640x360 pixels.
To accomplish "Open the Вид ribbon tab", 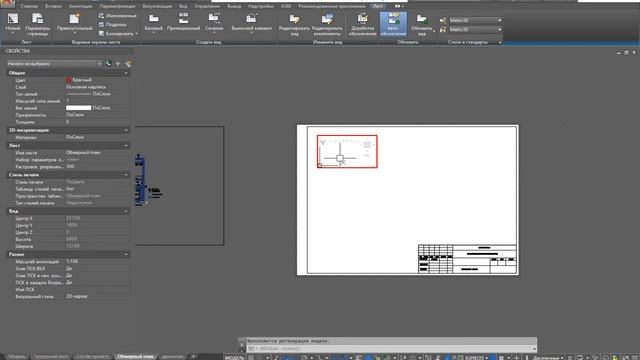I will pyautogui.click(x=183, y=6).
